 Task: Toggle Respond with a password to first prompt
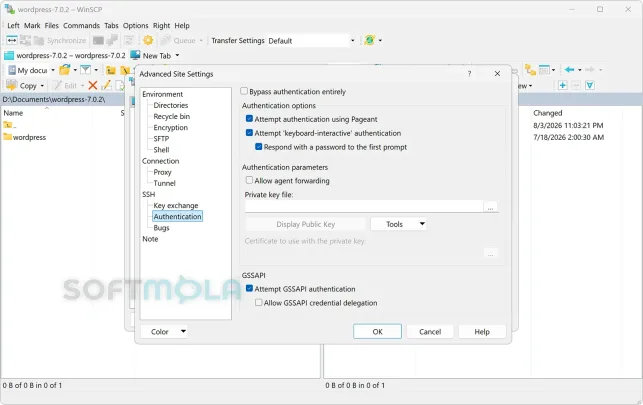pyautogui.click(x=258, y=147)
